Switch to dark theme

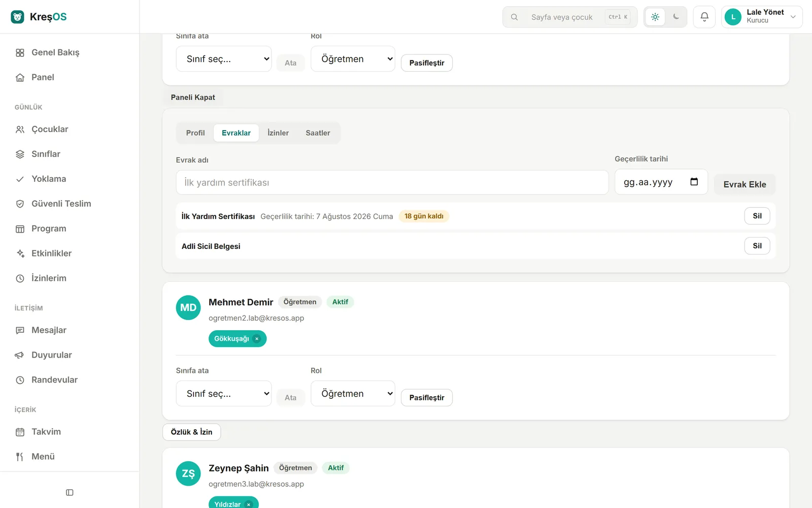[x=676, y=17]
